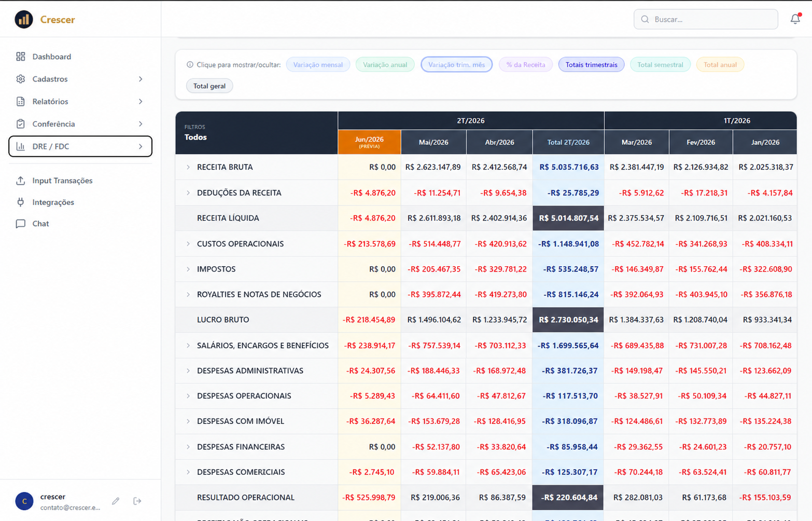812x521 pixels.
Task: Click the orange Jun/2026 prévia column header
Action: pos(369,142)
